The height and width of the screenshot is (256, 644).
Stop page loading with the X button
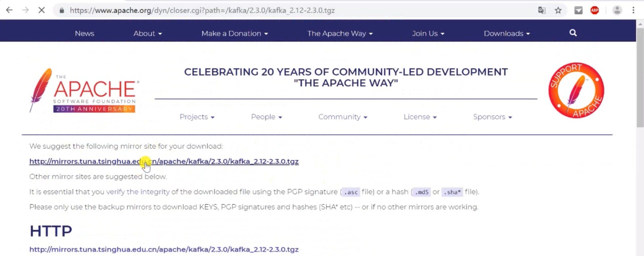point(41,10)
